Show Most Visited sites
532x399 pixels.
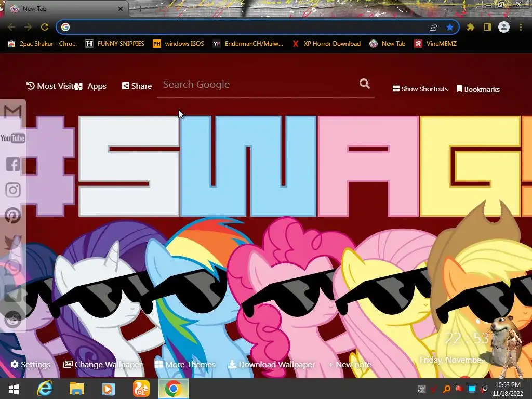50,86
